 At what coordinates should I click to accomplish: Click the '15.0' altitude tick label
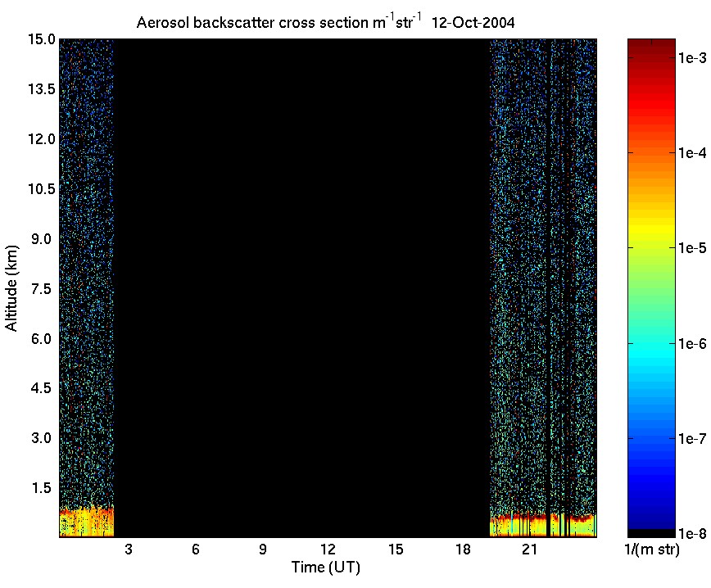click(x=42, y=39)
